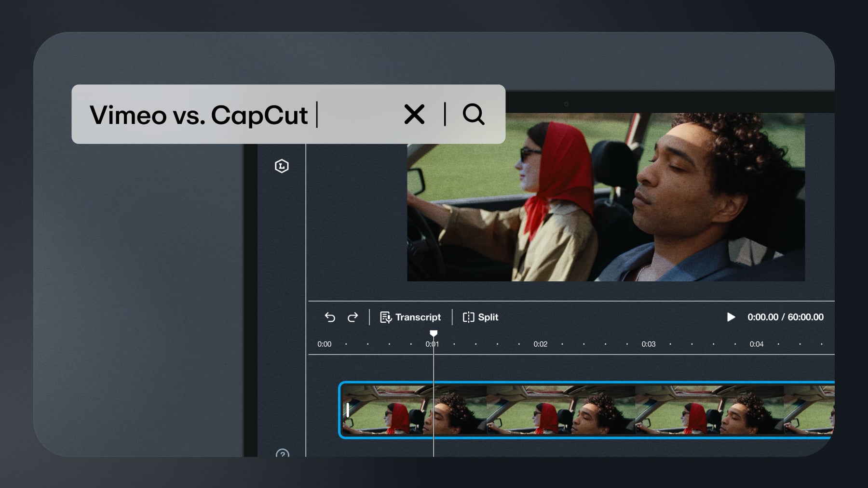Click the video preview of the car scene

click(x=606, y=197)
